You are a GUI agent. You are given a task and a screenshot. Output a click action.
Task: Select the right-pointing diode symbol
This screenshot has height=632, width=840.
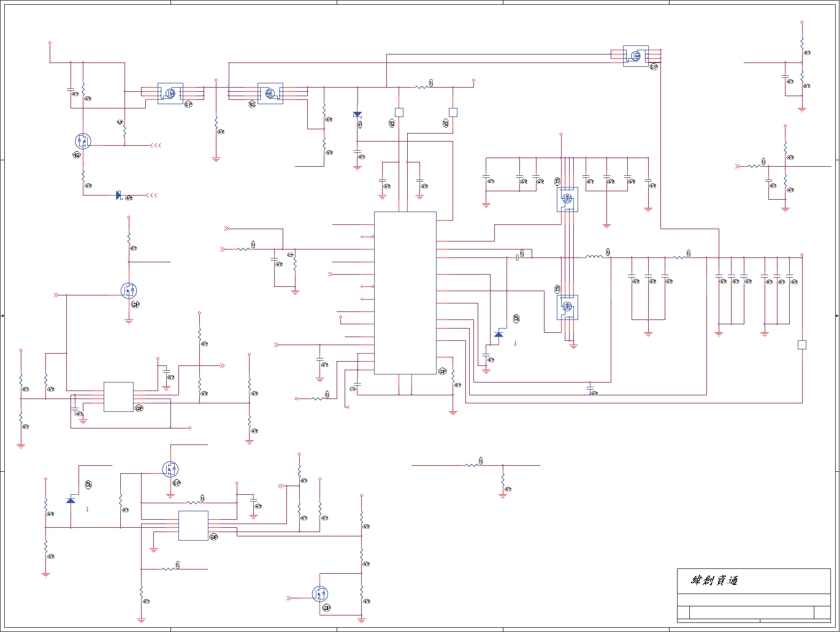119,196
